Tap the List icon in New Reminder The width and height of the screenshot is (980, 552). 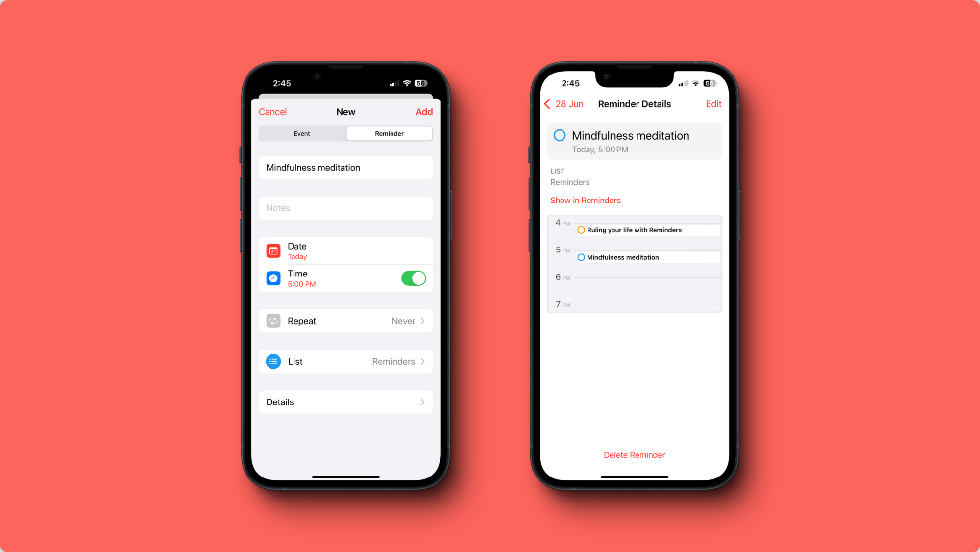pos(272,361)
